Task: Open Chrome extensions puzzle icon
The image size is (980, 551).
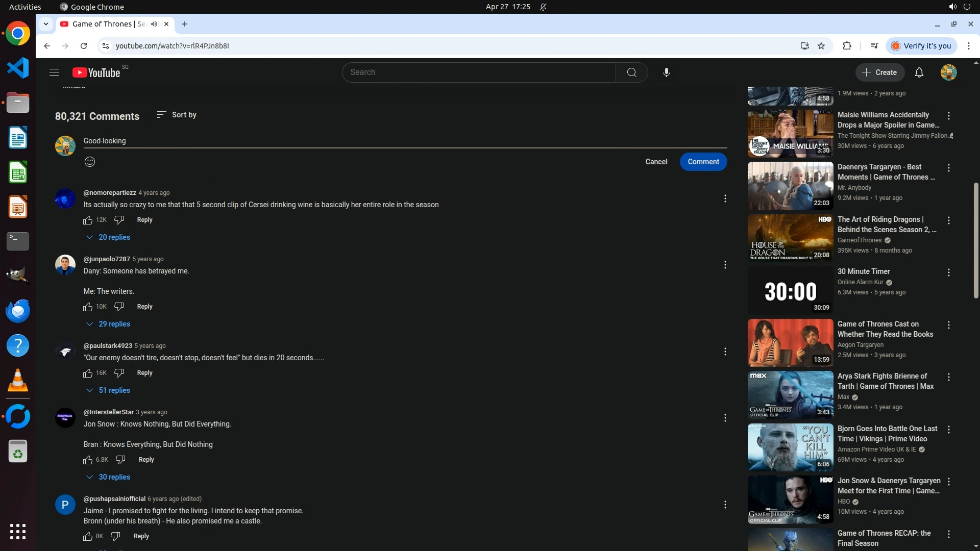Action: point(847,46)
